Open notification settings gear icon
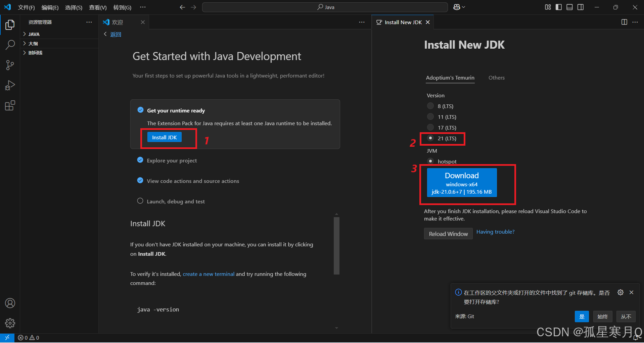Screen dimensions: 644x343 click(620, 292)
